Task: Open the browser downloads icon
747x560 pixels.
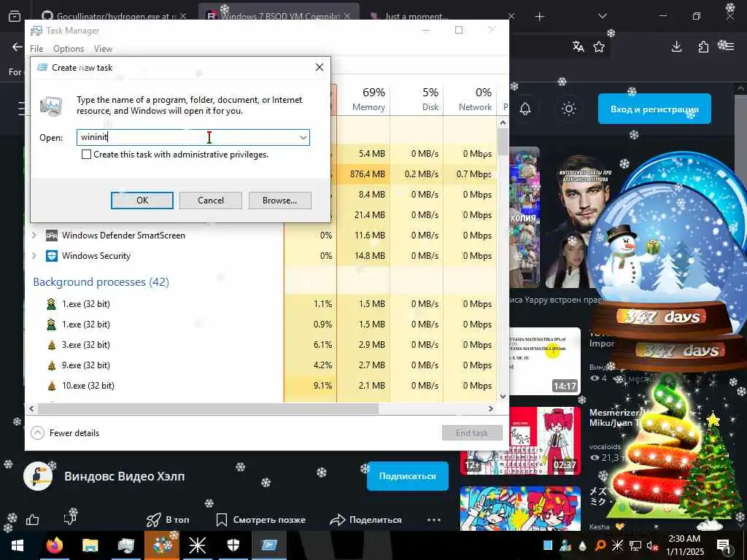Action: point(676,46)
